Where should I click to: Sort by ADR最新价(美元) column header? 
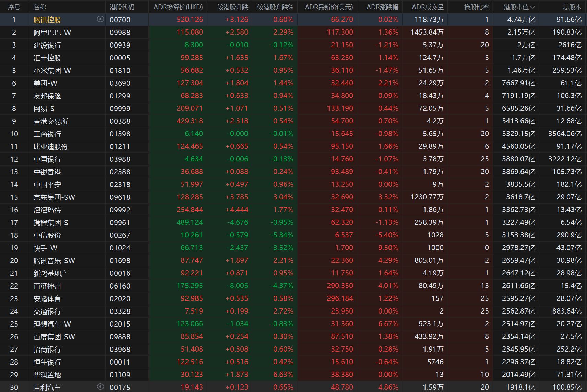329,7
